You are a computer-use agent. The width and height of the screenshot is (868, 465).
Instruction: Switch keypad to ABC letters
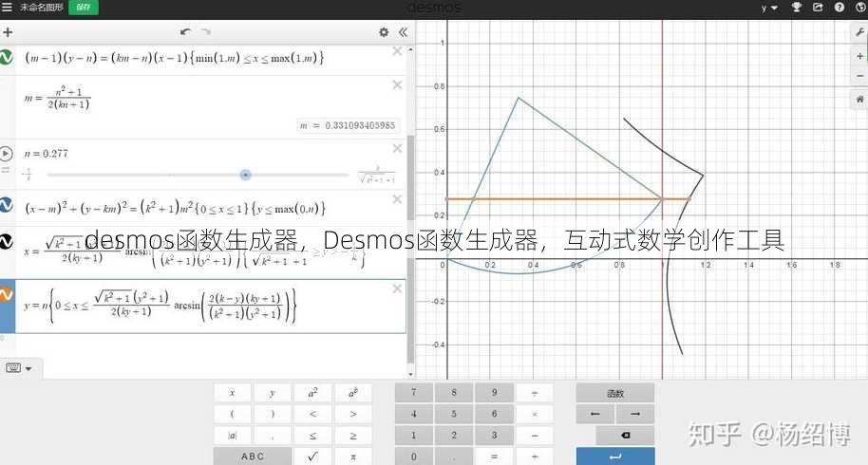tap(253, 456)
